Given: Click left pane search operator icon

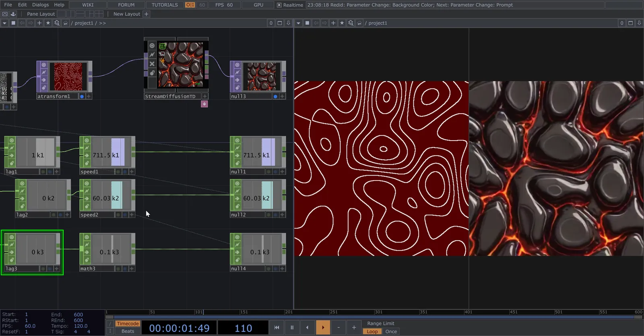Looking at the screenshot, I should click(57, 23).
